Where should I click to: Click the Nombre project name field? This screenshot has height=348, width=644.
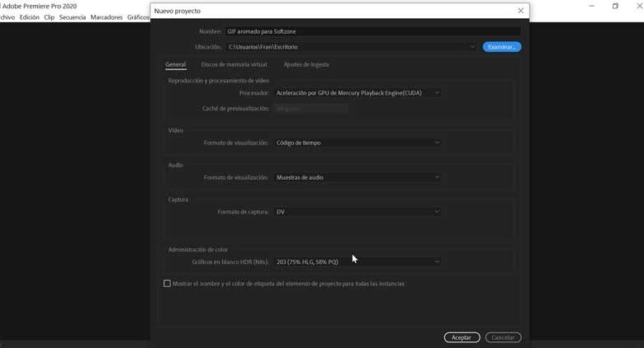(373, 31)
